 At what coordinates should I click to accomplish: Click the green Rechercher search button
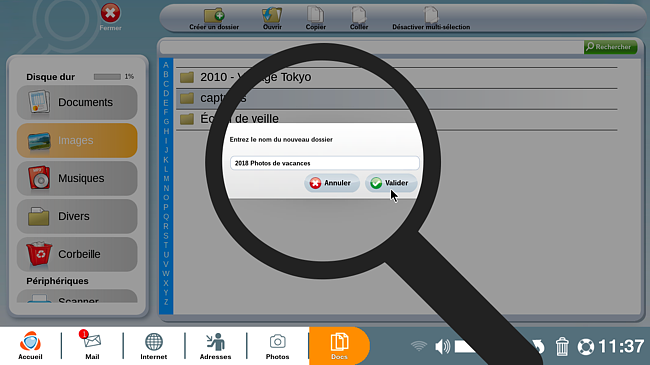click(610, 47)
